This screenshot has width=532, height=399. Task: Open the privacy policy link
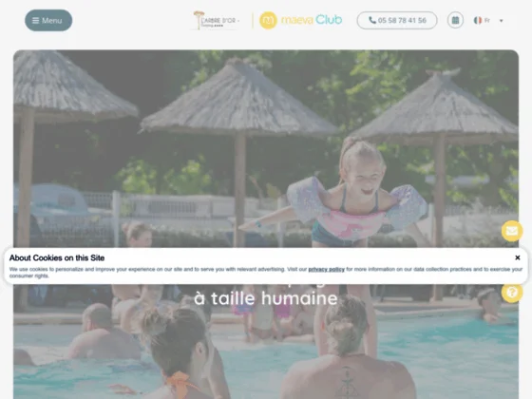(327, 269)
